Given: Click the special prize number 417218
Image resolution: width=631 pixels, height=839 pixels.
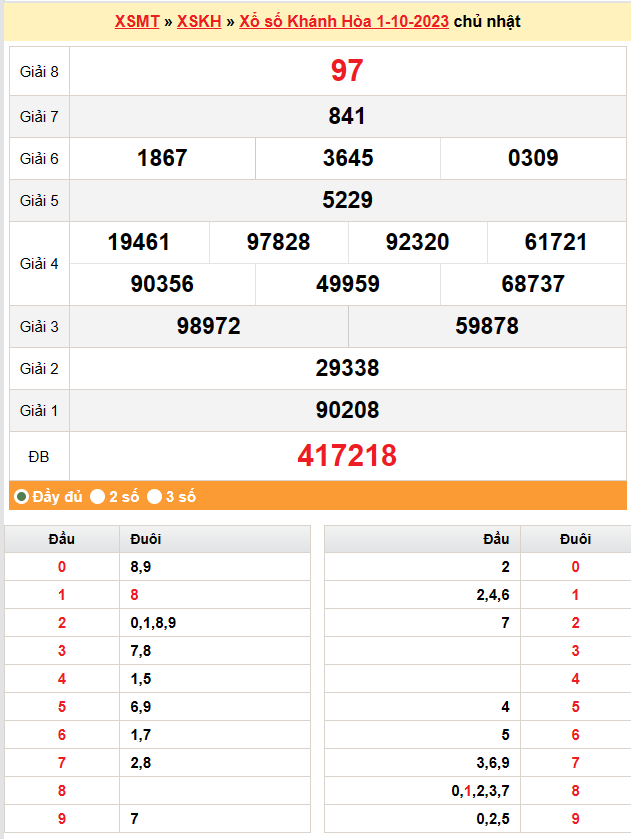Looking at the screenshot, I should tap(347, 456).
